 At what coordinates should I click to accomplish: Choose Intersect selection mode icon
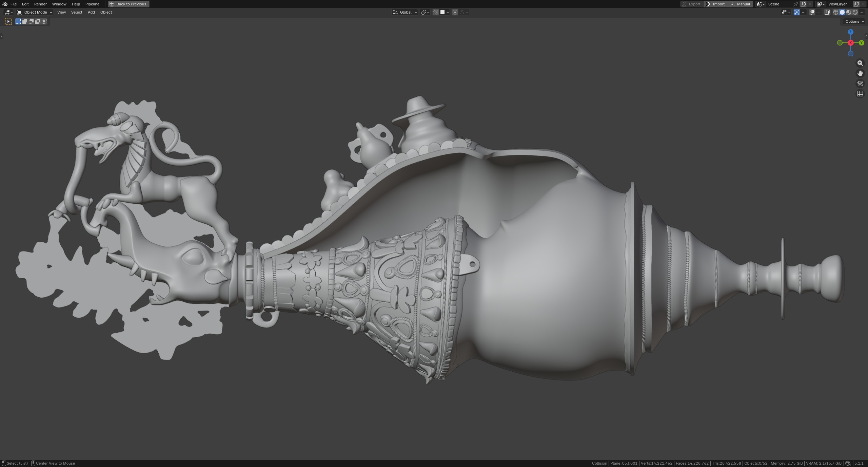pyautogui.click(x=44, y=21)
